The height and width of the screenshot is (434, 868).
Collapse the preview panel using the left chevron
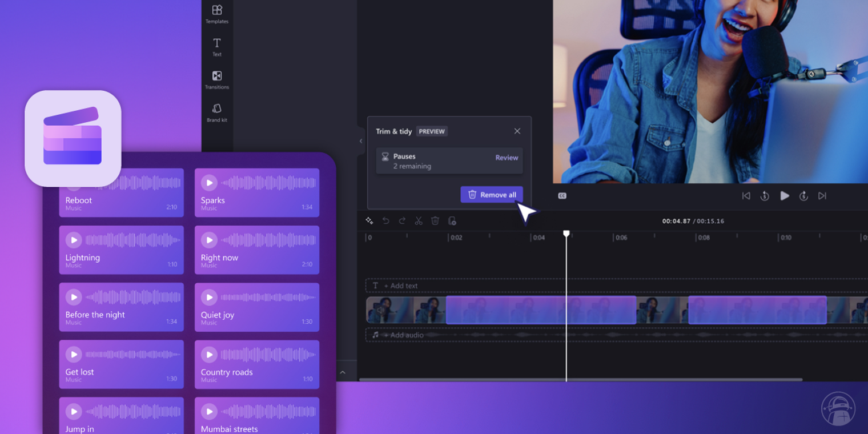pyautogui.click(x=361, y=141)
